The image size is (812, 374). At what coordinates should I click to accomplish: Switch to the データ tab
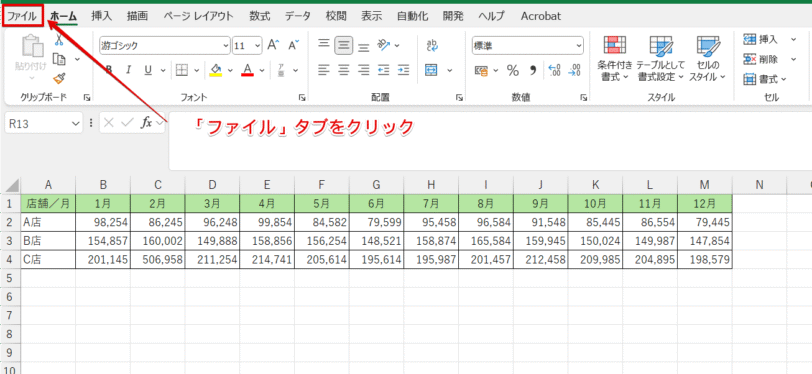pos(298,16)
